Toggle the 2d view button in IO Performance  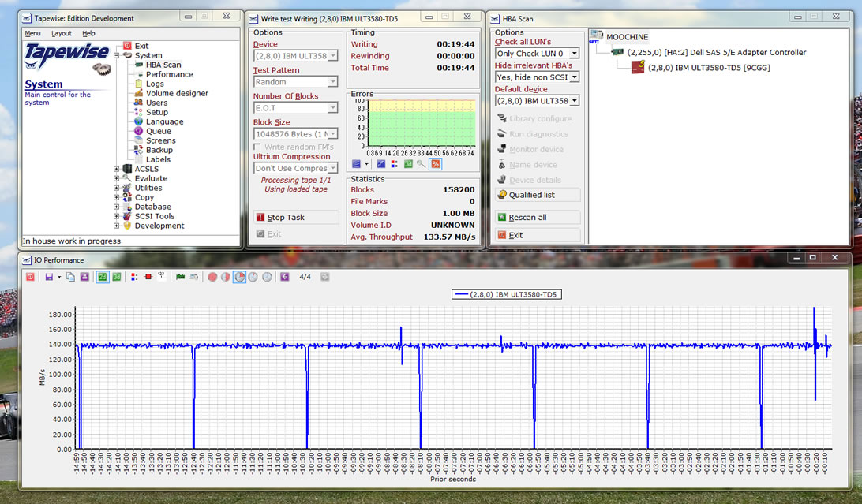click(103, 277)
